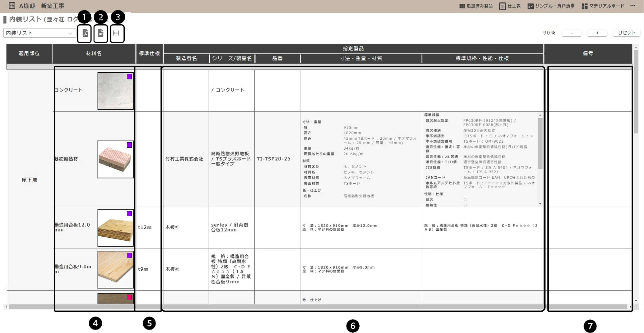Click the list icon beside A様邸
The image size is (644, 333).
12,5
